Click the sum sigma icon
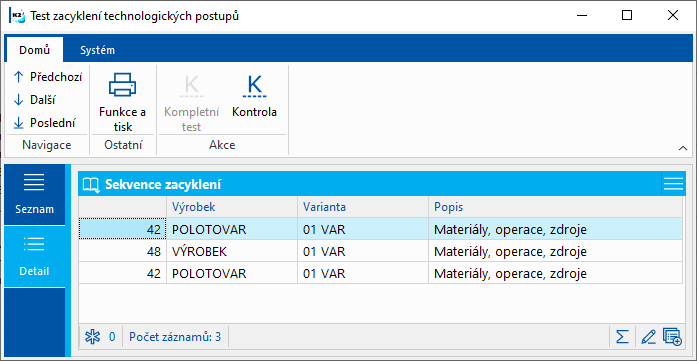 coord(622,337)
